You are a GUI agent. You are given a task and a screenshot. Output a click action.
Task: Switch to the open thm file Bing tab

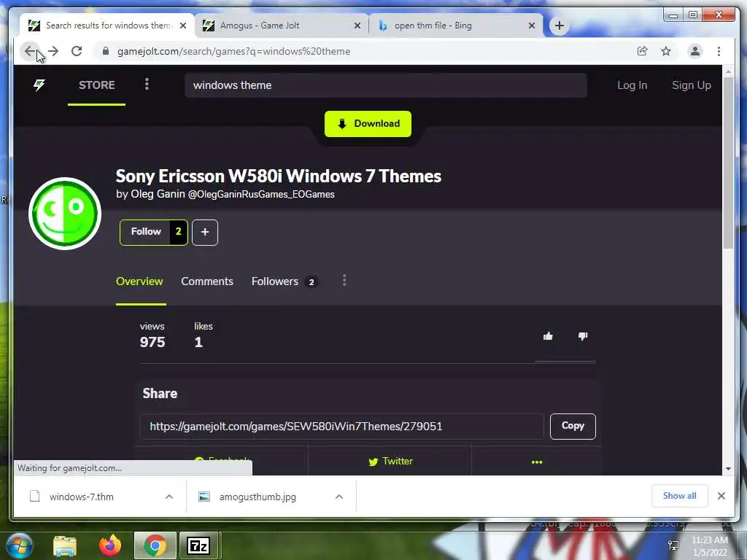click(x=456, y=26)
